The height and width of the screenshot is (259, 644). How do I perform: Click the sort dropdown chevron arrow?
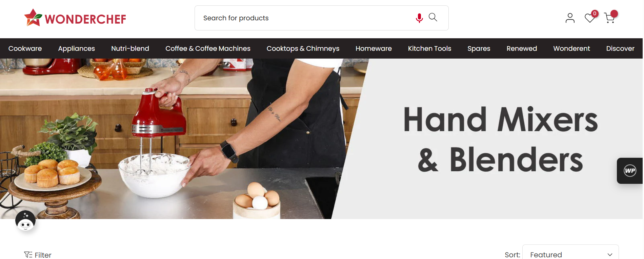[x=610, y=255]
